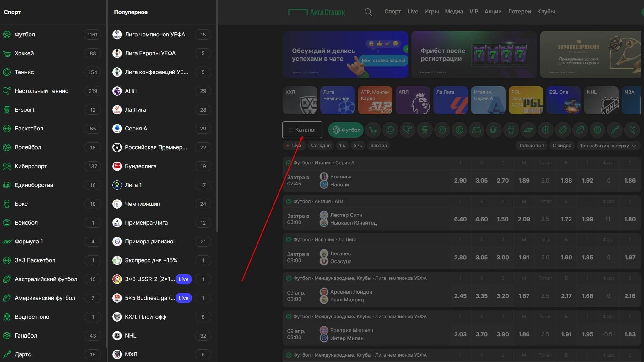Toggle the Live time filter chip
This screenshot has height=362, width=644.
tap(294, 146)
